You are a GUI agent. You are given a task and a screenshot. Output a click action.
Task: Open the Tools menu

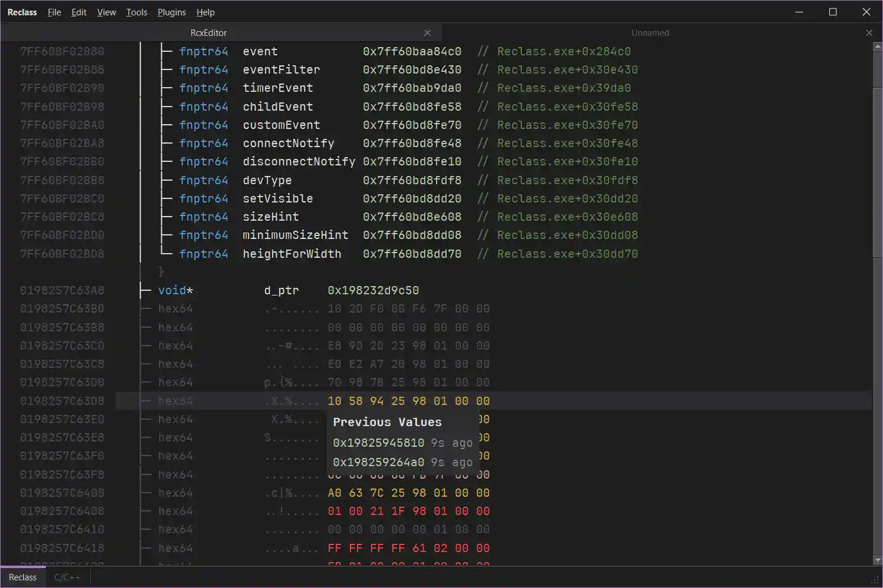point(136,12)
